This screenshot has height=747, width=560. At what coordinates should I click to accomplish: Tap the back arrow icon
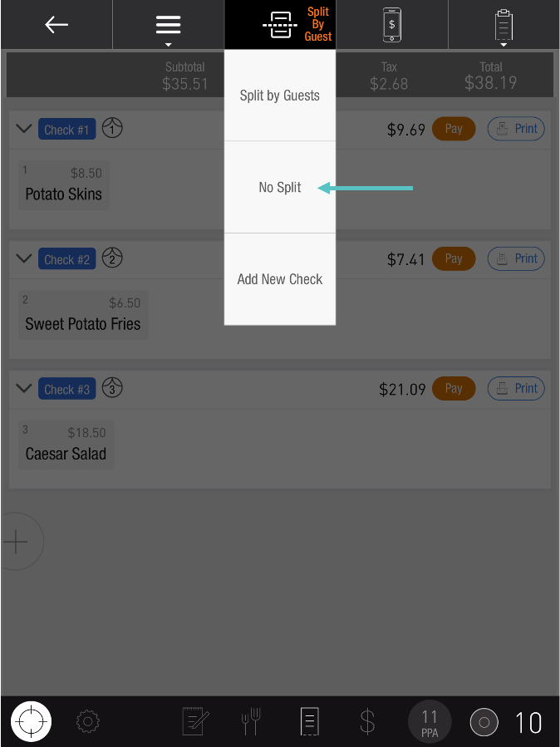(56, 25)
